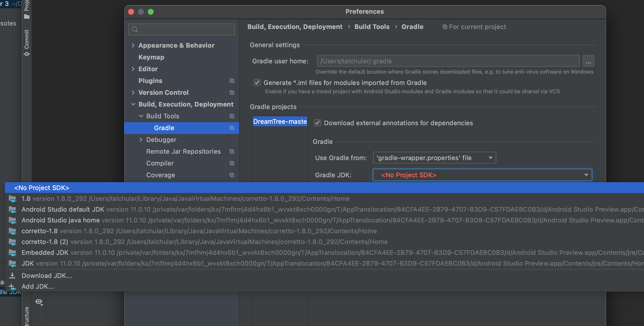Uncheck Download external annotations for dependencies

[x=318, y=123]
